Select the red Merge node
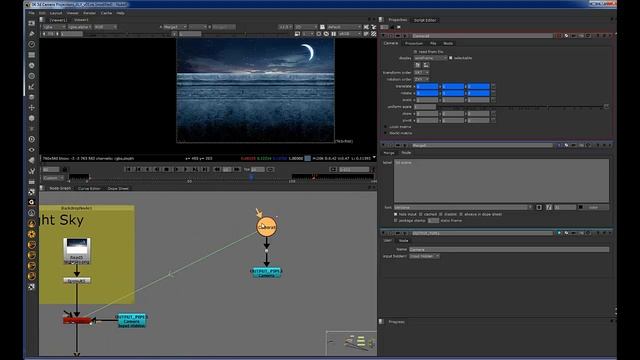The height and width of the screenshot is (360, 640). 77,321
